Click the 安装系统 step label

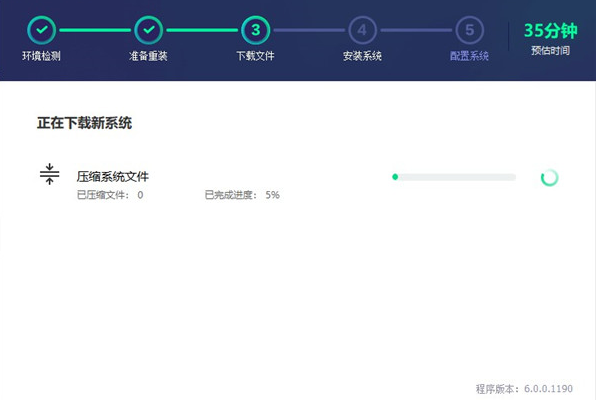[x=362, y=56]
